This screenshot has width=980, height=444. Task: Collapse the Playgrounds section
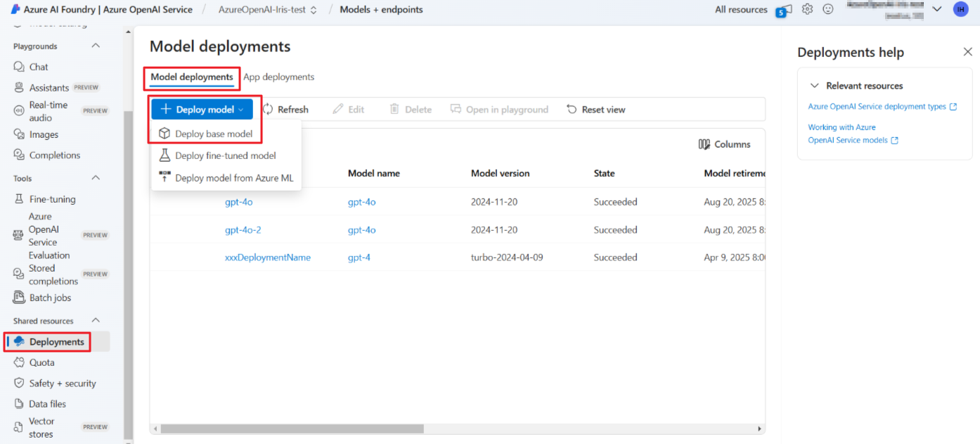(x=96, y=45)
